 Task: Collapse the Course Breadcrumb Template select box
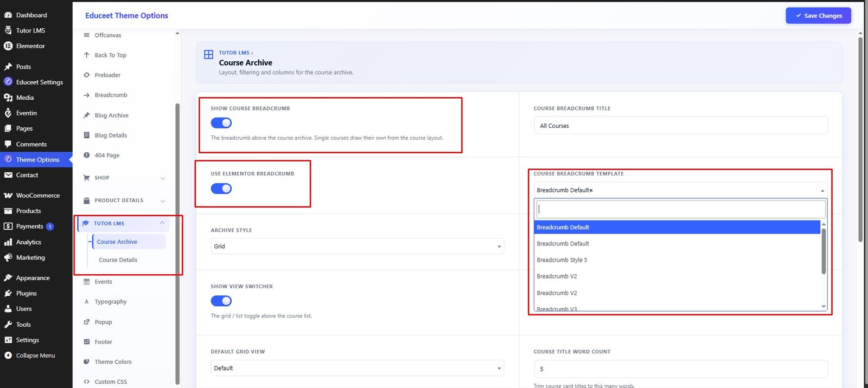coord(681,190)
